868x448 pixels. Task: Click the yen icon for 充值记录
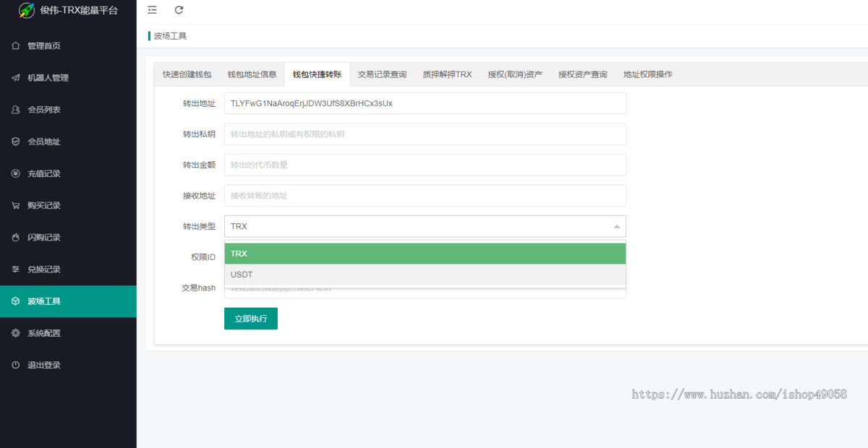(15, 173)
